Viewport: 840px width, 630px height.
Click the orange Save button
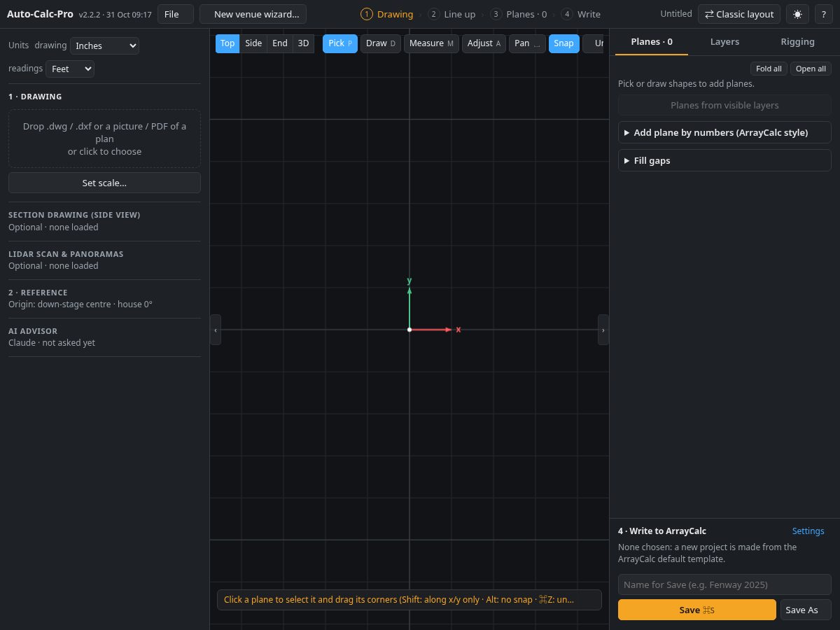click(x=696, y=610)
